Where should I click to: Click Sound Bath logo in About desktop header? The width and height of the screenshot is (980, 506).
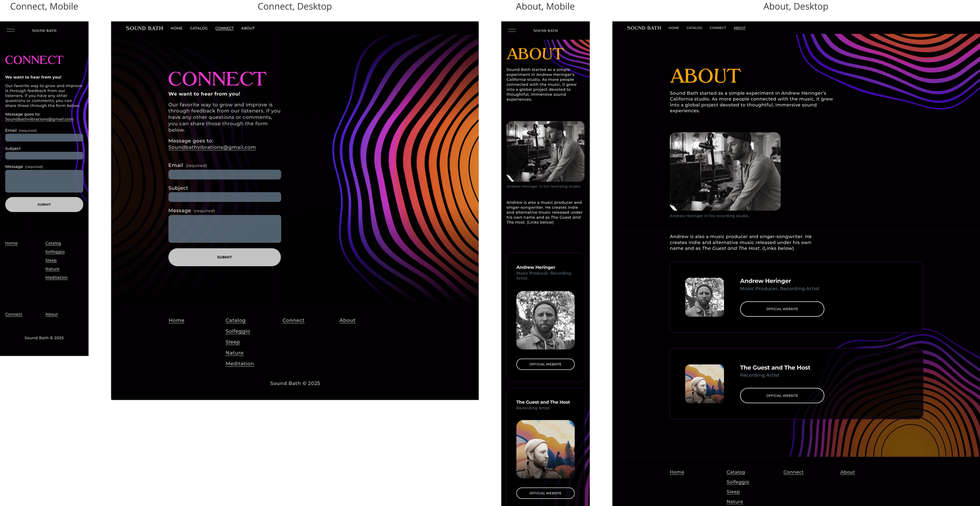(x=644, y=28)
